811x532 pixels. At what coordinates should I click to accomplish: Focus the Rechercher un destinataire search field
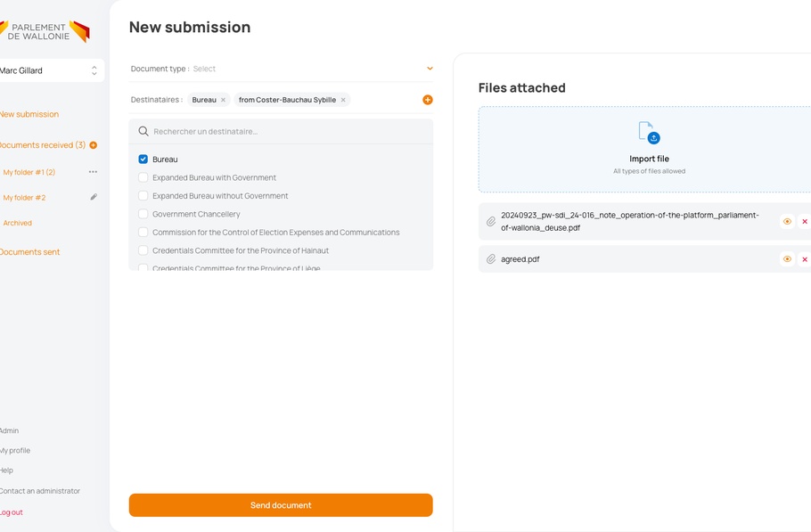click(285, 131)
